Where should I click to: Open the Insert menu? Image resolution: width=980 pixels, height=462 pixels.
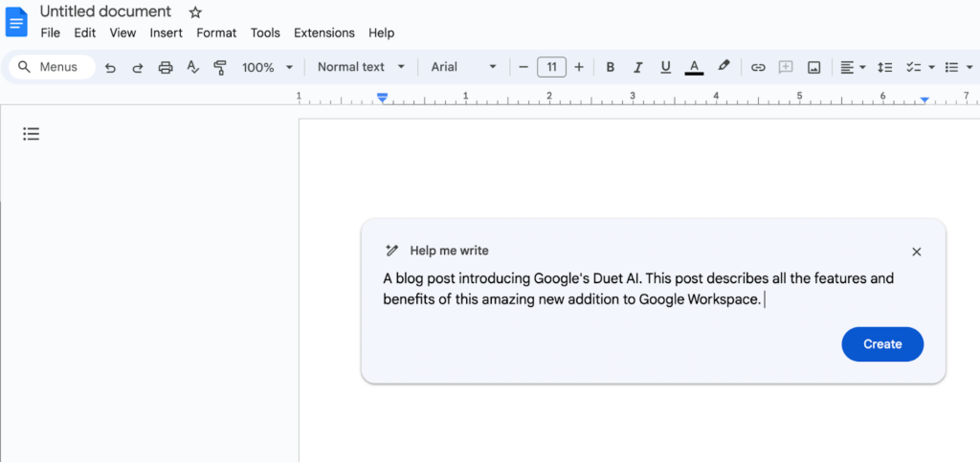[167, 33]
